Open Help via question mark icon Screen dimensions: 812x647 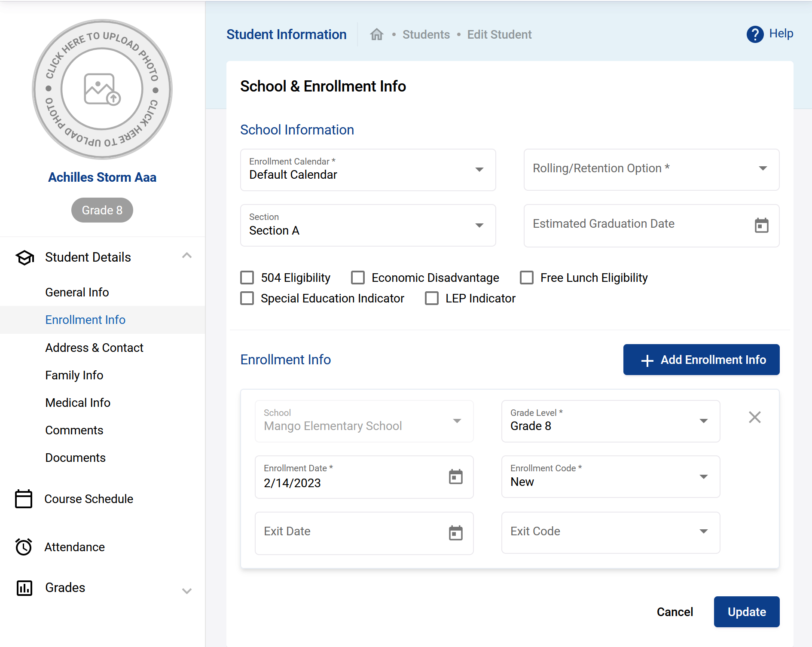pyautogui.click(x=755, y=34)
